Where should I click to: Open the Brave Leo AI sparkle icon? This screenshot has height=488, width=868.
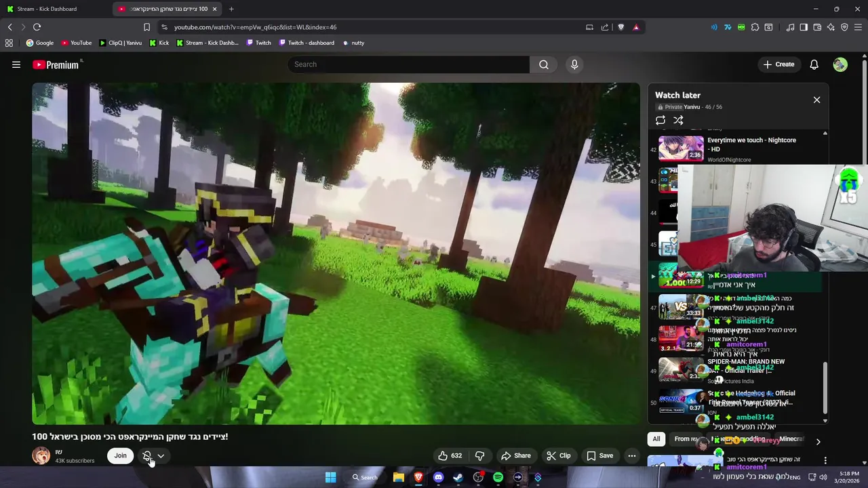point(831,27)
